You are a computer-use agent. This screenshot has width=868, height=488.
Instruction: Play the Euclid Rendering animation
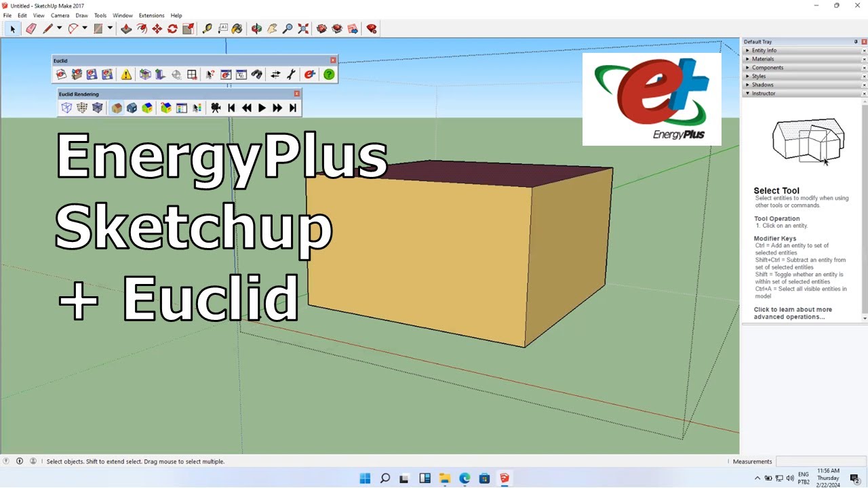pos(262,108)
